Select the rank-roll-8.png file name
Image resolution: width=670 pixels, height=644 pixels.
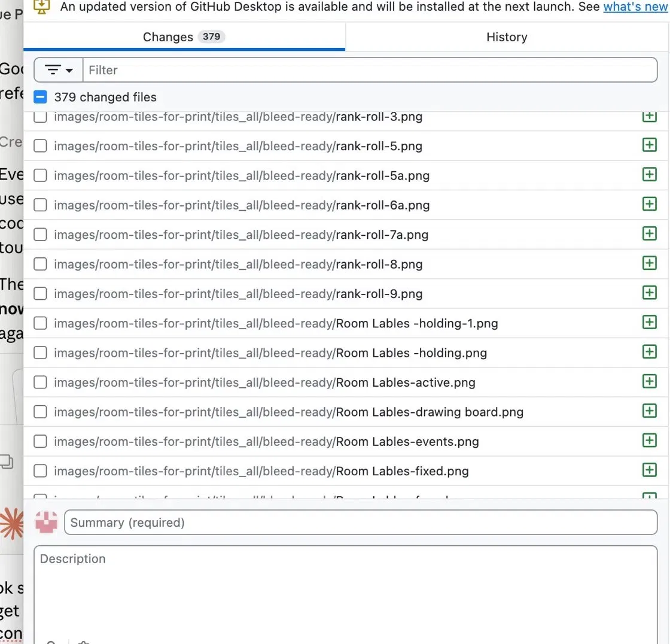379,265
